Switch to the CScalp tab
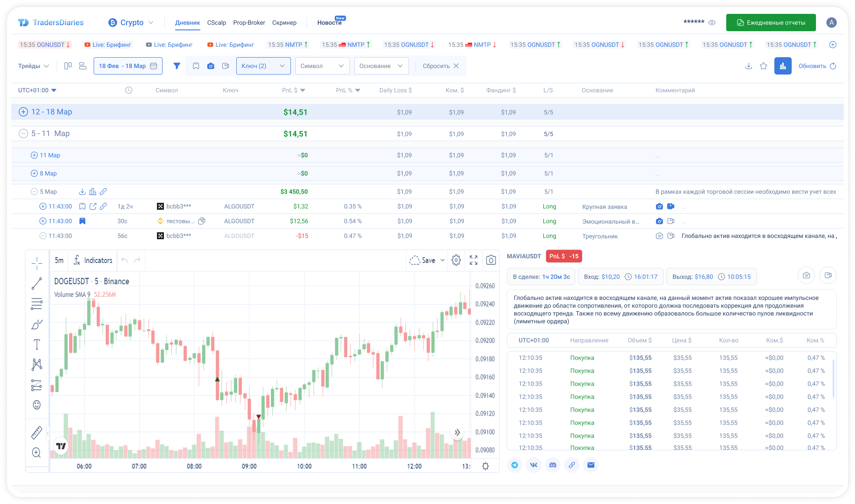Screen dimensions: 855x504 216,23
